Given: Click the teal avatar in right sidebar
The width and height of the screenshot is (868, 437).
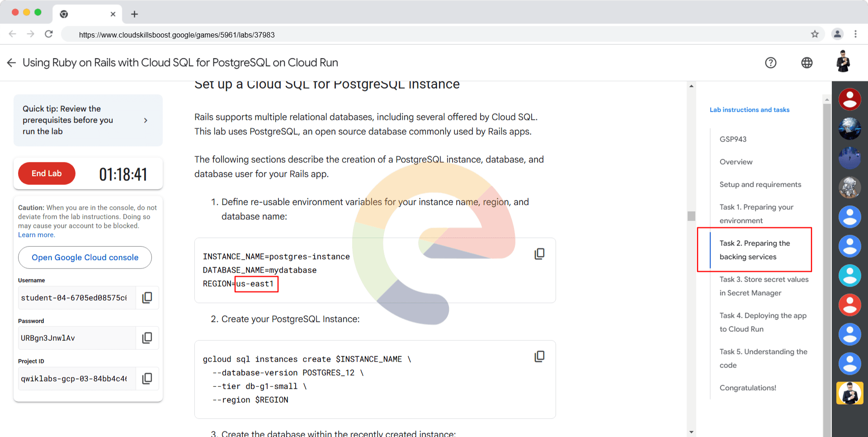Looking at the screenshot, I should coord(850,276).
